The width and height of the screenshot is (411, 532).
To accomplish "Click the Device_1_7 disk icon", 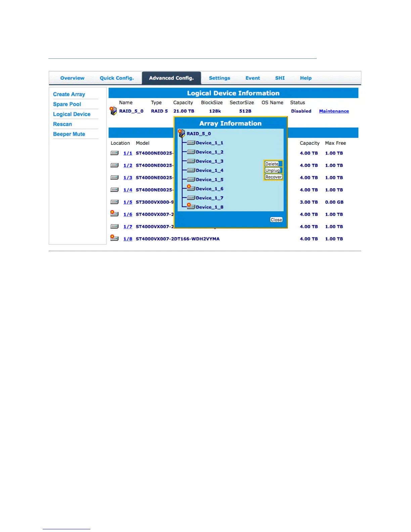I will coord(191,198).
